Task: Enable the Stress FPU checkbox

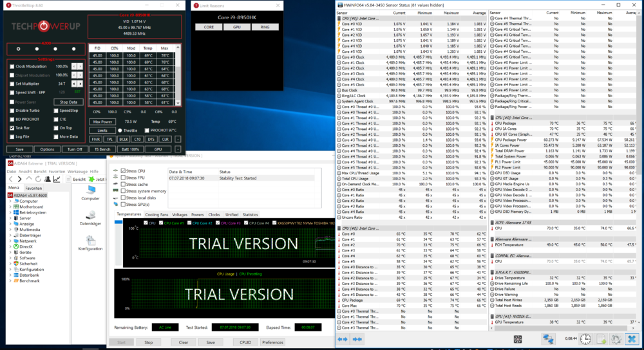Action: (x=124, y=178)
